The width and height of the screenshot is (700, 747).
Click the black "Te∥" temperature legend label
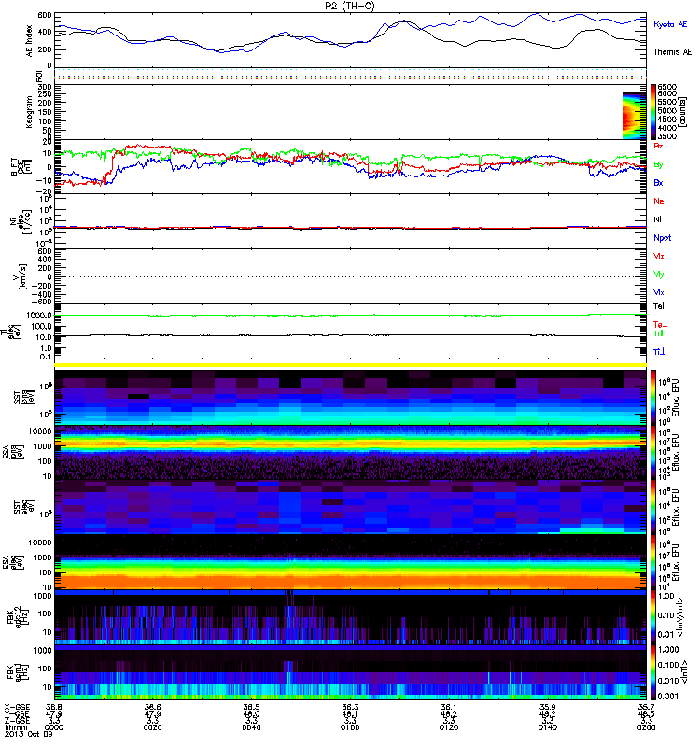click(660, 306)
